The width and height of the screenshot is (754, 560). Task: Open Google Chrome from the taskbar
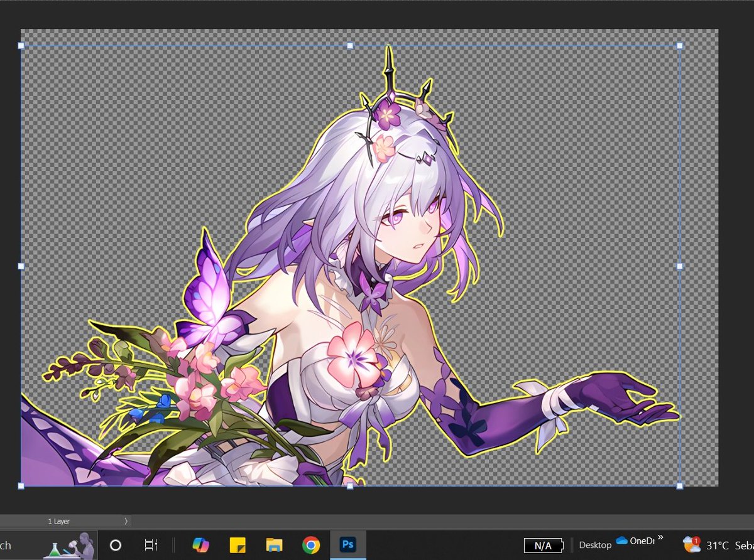pyautogui.click(x=311, y=545)
